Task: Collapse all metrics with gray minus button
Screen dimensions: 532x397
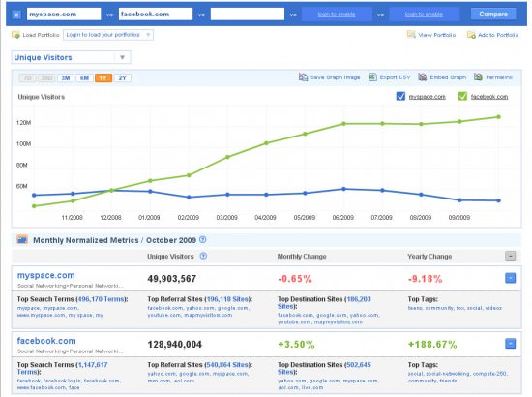Action: tap(511, 256)
